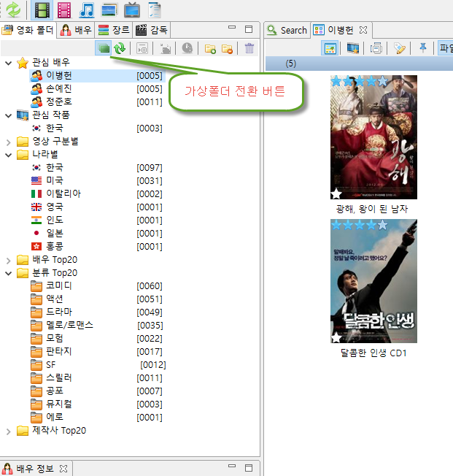Open the TV section icon
Screen dimensions: 453x476
click(132, 9)
